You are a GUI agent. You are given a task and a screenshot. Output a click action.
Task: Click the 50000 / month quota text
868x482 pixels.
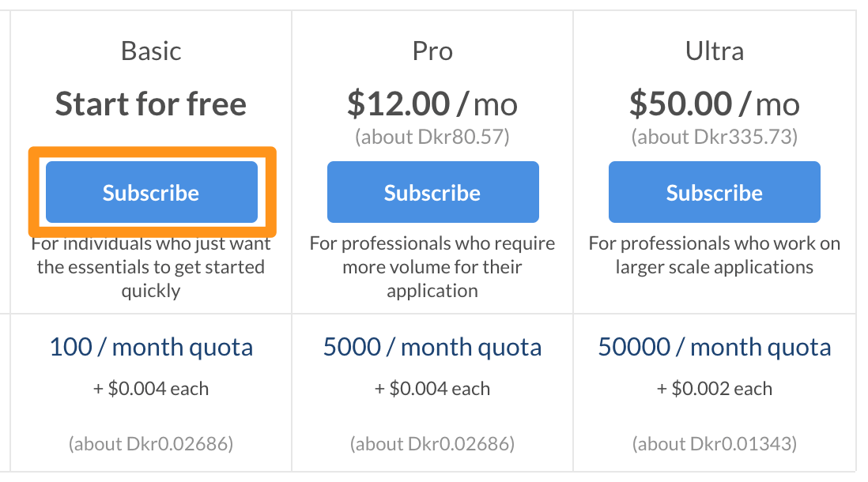[x=714, y=348]
